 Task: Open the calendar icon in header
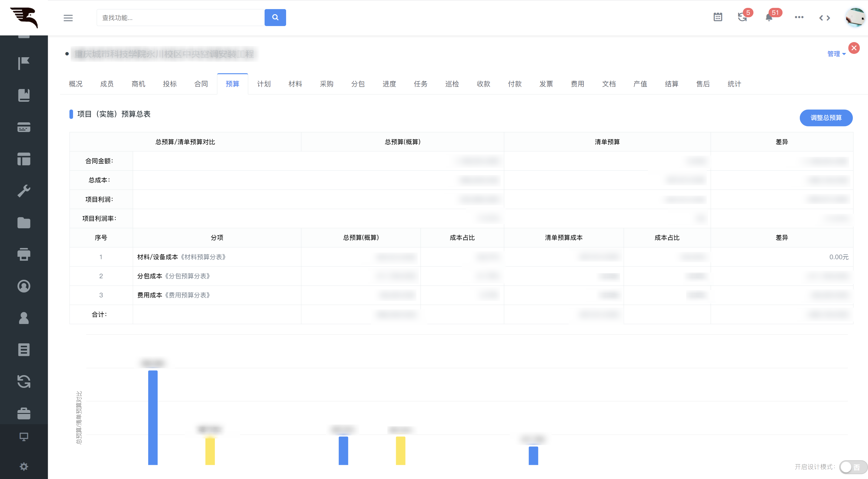(x=718, y=17)
